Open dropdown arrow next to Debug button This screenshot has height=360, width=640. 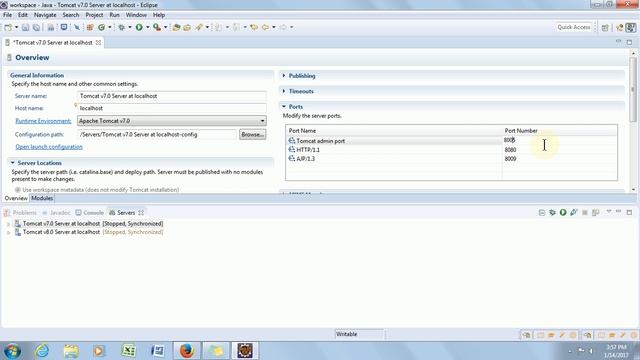coord(129,27)
